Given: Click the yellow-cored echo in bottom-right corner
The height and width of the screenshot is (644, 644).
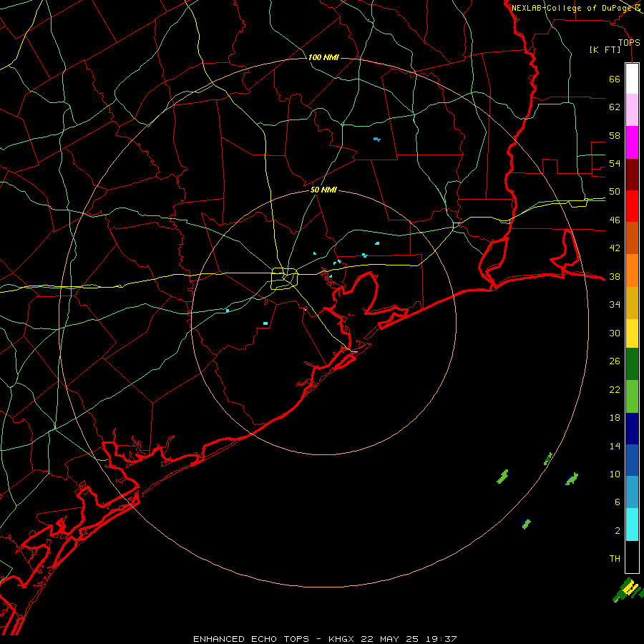Looking at the screenshot, I should pos(628,590).
